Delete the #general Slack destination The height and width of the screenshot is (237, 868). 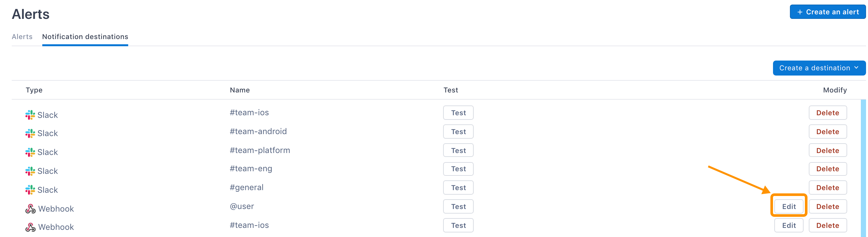point(827,188)
